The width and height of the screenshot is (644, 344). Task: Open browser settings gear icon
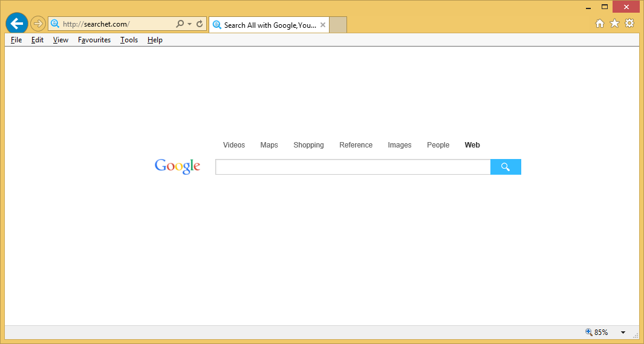point(629,23)
